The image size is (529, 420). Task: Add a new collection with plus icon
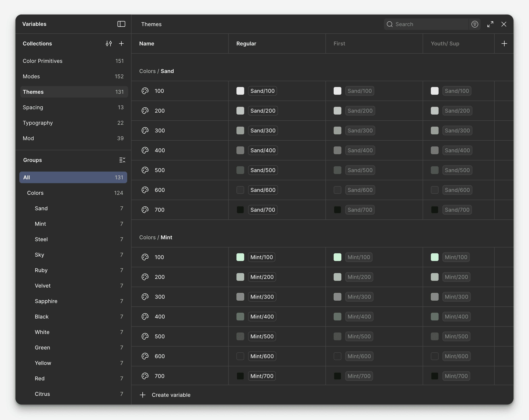tap(121, 43)
